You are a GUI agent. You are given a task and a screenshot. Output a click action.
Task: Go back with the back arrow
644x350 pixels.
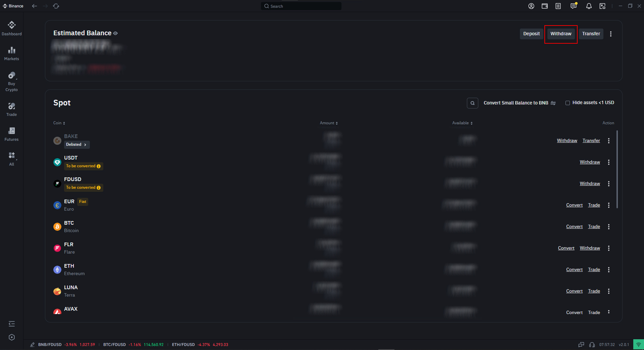pyautogui.click(x=35, y=6)
